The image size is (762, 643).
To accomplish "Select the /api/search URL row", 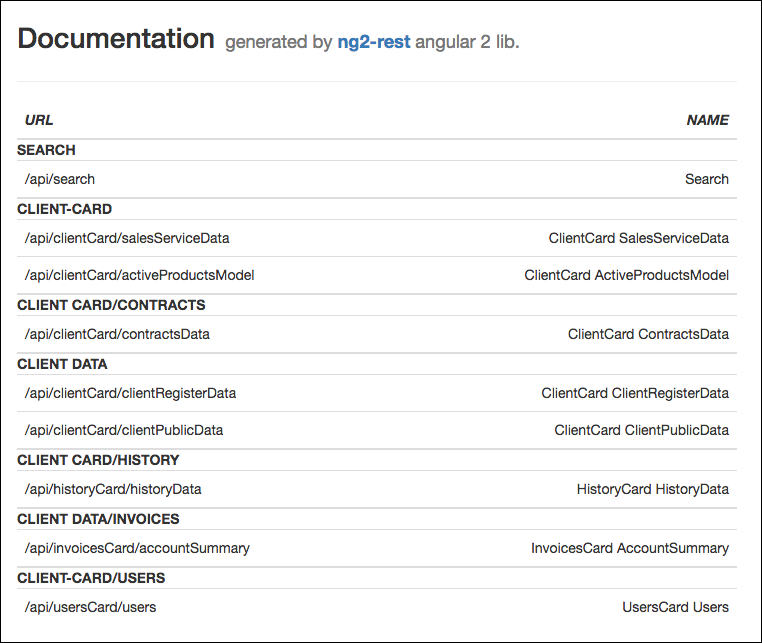I will pyautogui.click(x=60, y=179).
